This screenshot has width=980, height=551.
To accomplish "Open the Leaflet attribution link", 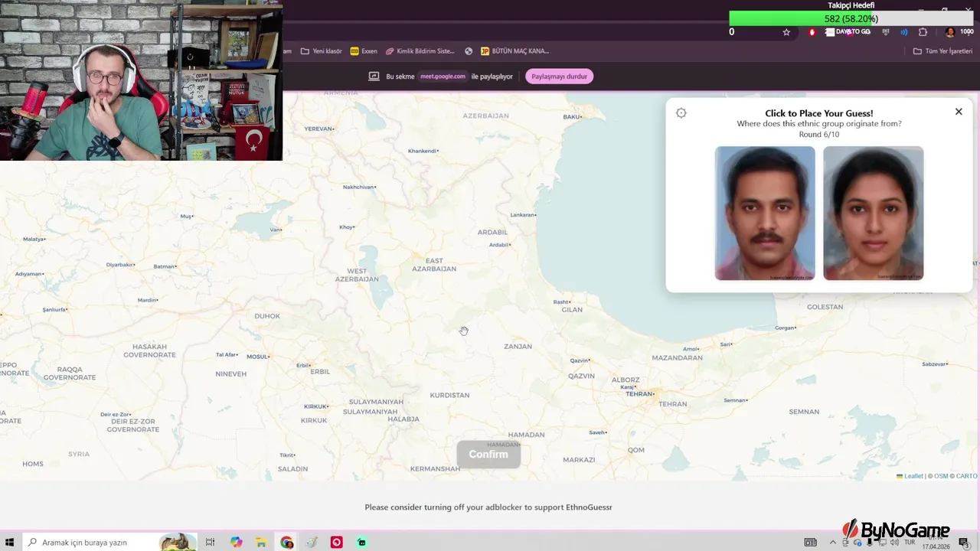I will coord(910,476).
